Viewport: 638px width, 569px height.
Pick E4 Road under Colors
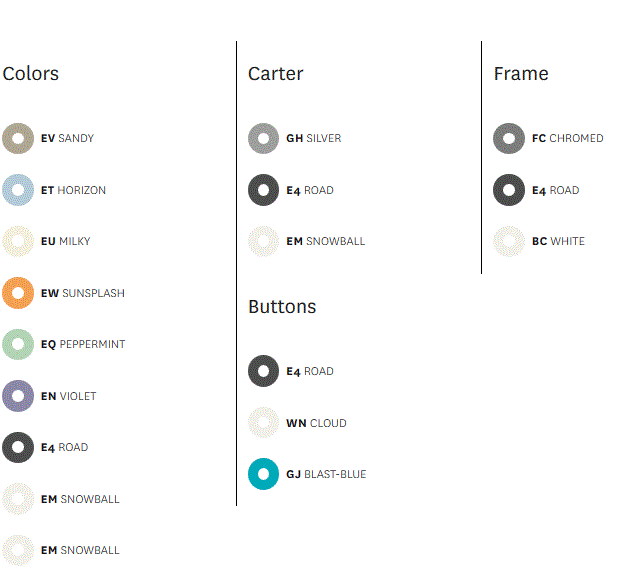[x=18, y=448]
